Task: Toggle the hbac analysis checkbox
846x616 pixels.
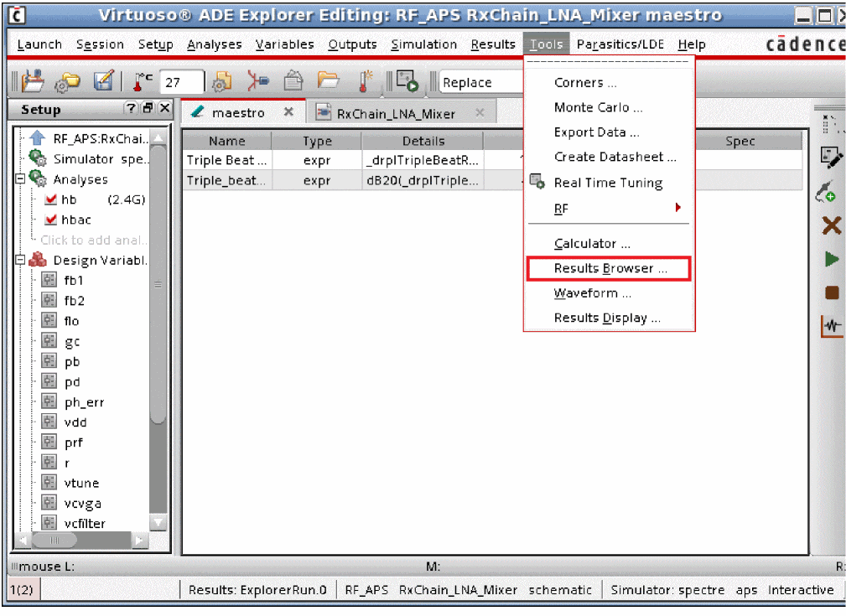Action: [x=51, y=220]
